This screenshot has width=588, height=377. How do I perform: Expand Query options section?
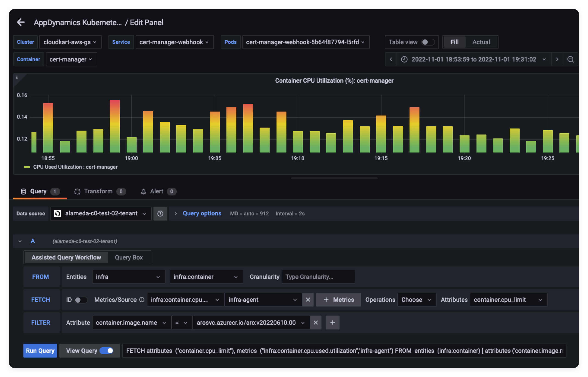202,214
